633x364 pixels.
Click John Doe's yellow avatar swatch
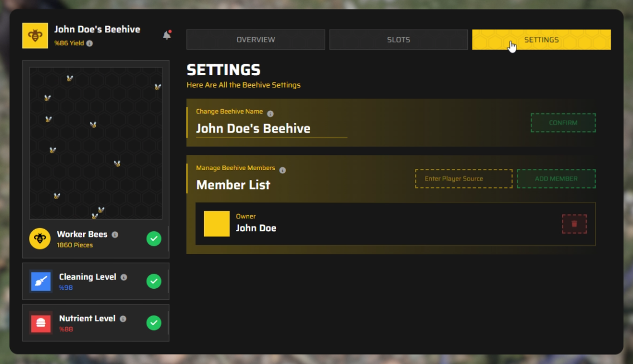216,224
